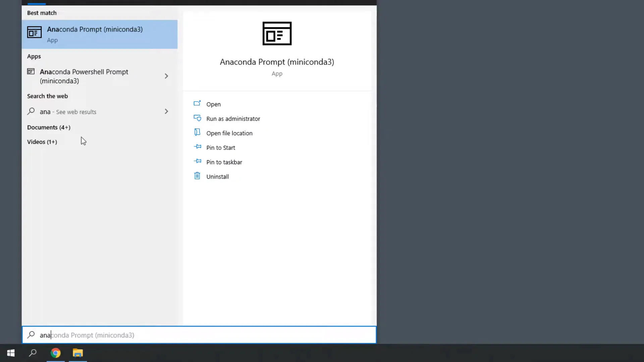Launch Anaconda Powershell Prompt (miniconda3) app result
This screenshot has width=644, height=362.
click(x=84, y=76)
